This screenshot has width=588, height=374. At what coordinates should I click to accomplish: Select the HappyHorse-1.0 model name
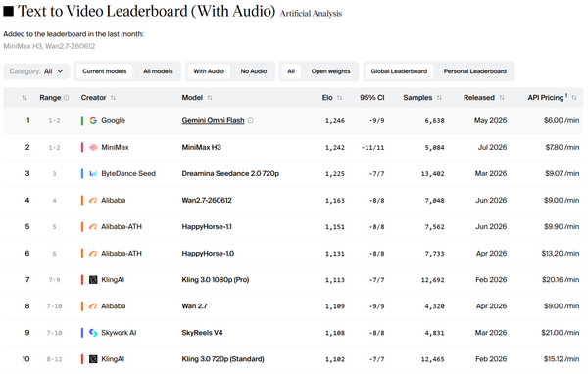[208, 254]
